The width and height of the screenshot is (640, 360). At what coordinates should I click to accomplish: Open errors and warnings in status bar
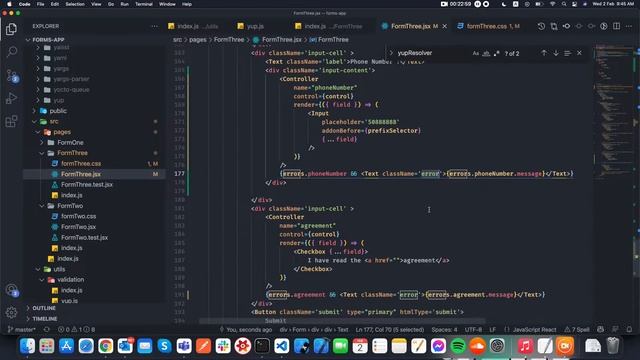[76, 329]
